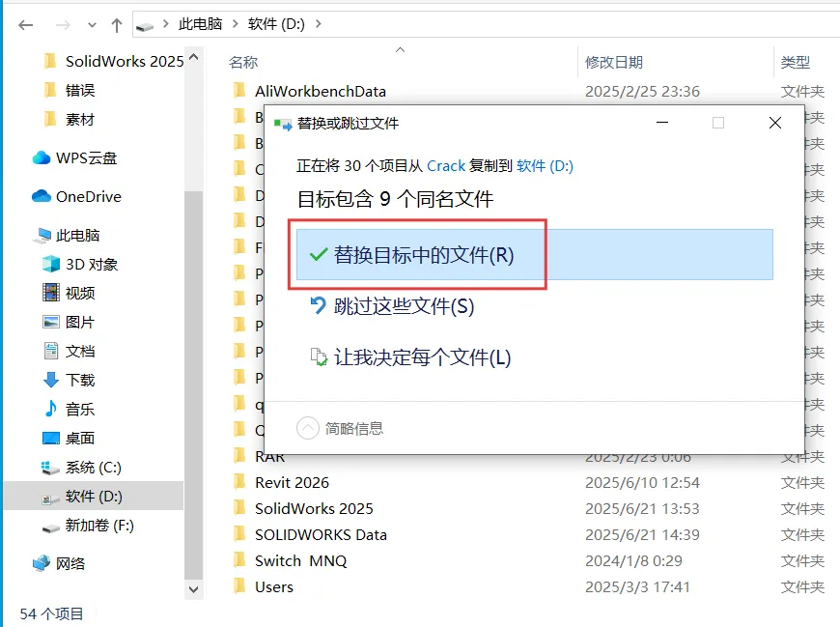Open 音乐 folder in sidebar
The height and width of the screenshot is (627, 840).
coord(70,409)
